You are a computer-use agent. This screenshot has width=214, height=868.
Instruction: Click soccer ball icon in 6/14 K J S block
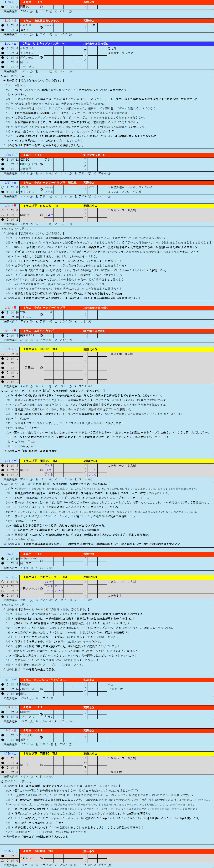[x=41, y=561]
